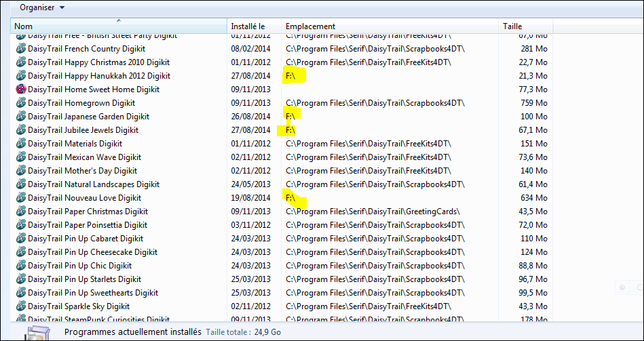Click the Paper Christmas Digikit icon
The width and height of the screenshot is (644, 341).
point(21,212)
